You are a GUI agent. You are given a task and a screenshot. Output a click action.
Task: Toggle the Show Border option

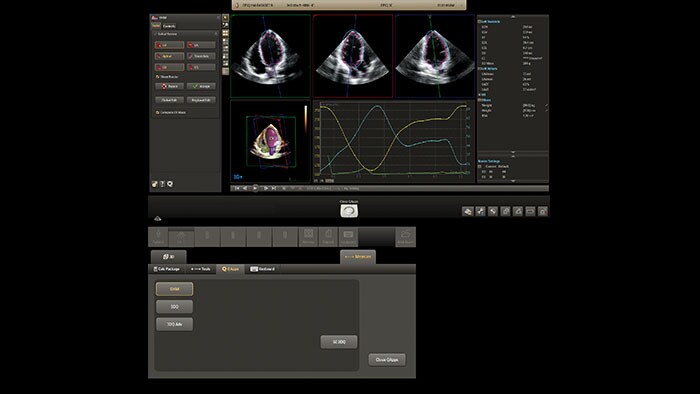tap(158, 77)
